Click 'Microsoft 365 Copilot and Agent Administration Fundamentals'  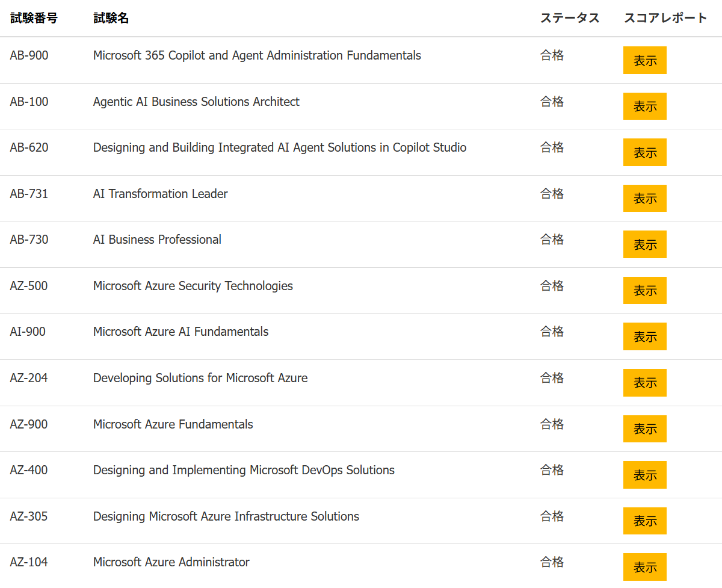(257, 55)
